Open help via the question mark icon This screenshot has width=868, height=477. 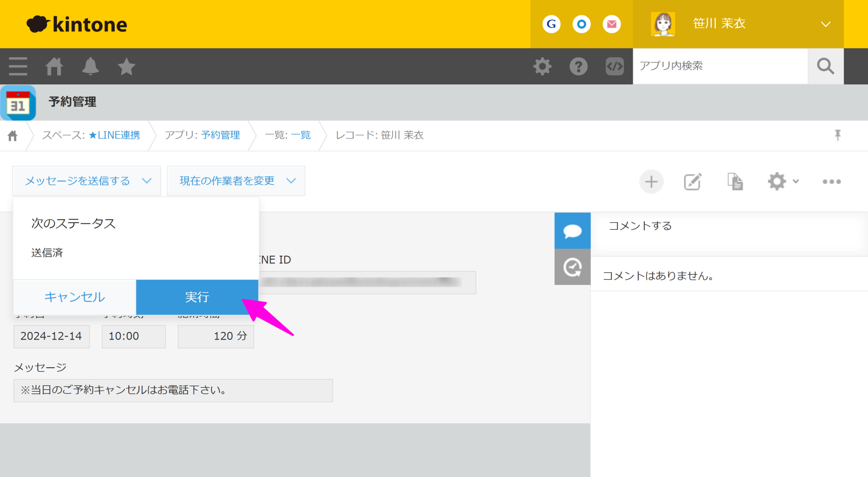coord(579,66)
